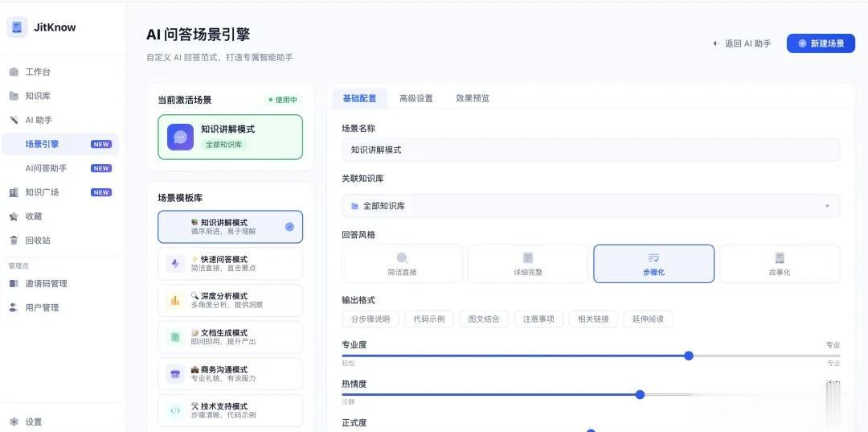Viewport: 868px width, 432px height.
Task: Click the 专业度 slider handle
Action: [689, 356]
